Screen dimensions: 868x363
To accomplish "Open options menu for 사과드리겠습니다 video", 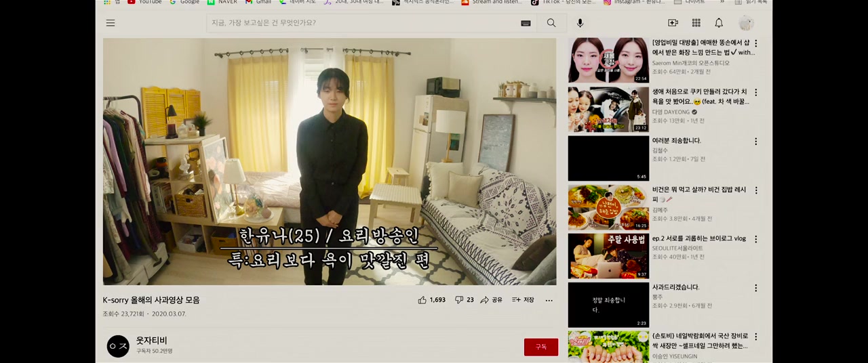I will [756, 288].
